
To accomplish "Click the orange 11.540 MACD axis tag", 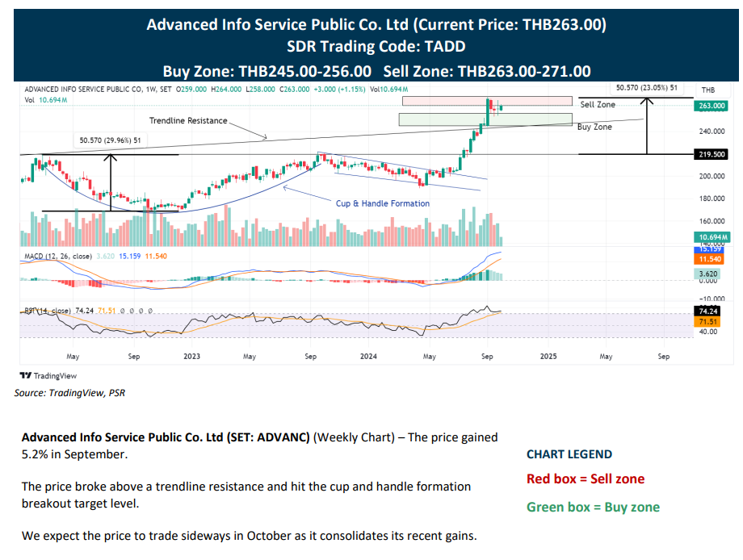I will [710, 259].
